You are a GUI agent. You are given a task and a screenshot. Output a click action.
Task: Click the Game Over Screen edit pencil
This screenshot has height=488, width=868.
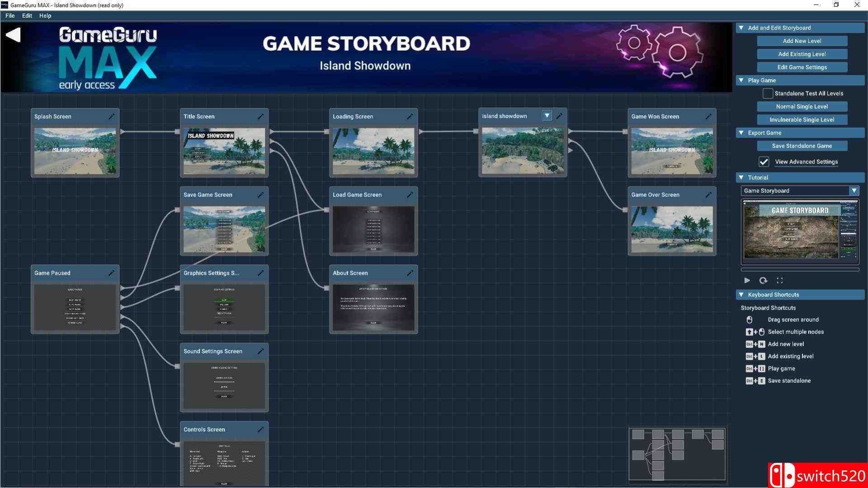coord(708,195)
